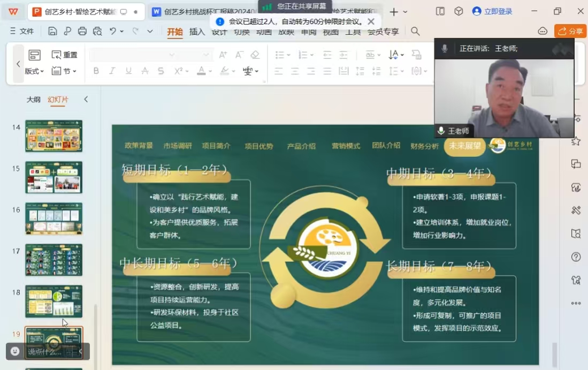This screenshot has height=370, width=588.
Task: Expand the 节 section dropdown
Action: (x=64, y=71)
